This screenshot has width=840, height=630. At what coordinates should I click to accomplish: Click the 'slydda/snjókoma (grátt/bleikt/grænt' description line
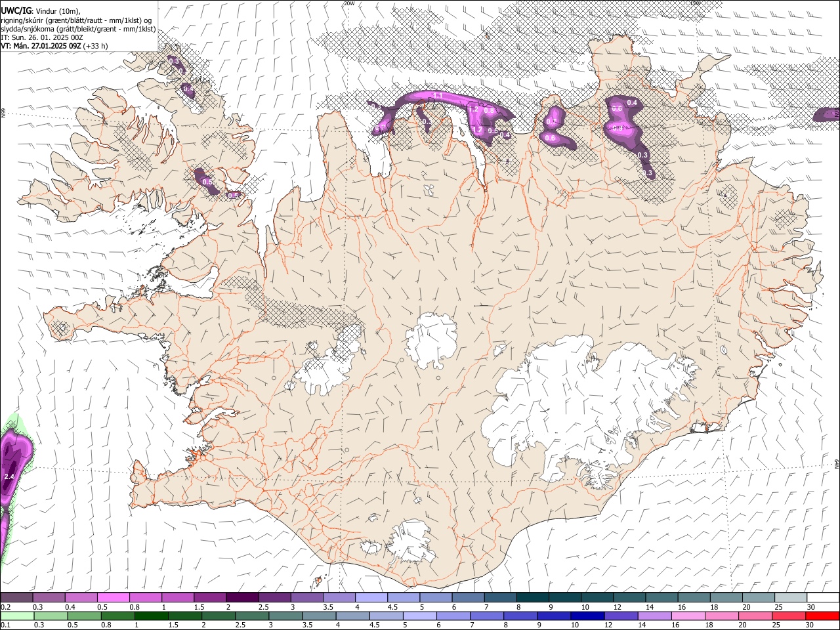(x=79, y=29)
